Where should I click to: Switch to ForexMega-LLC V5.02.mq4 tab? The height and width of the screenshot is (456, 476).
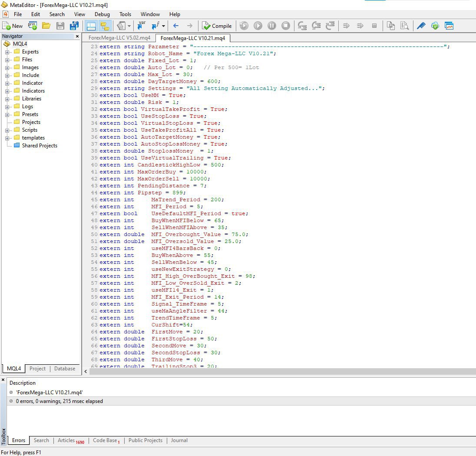coord(119,38)
